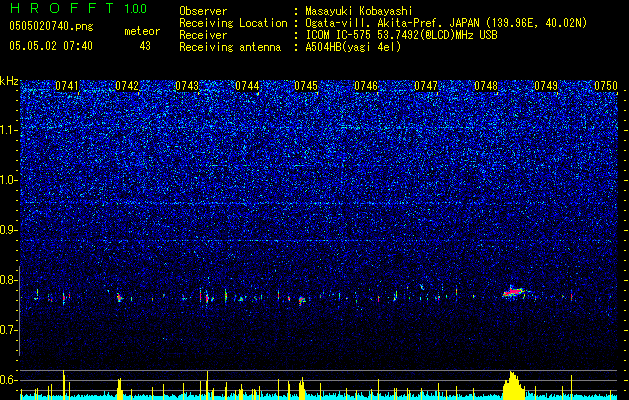The image size is (629, 400).
Task: Click the 0742 time marker
Action: [127, 86]
